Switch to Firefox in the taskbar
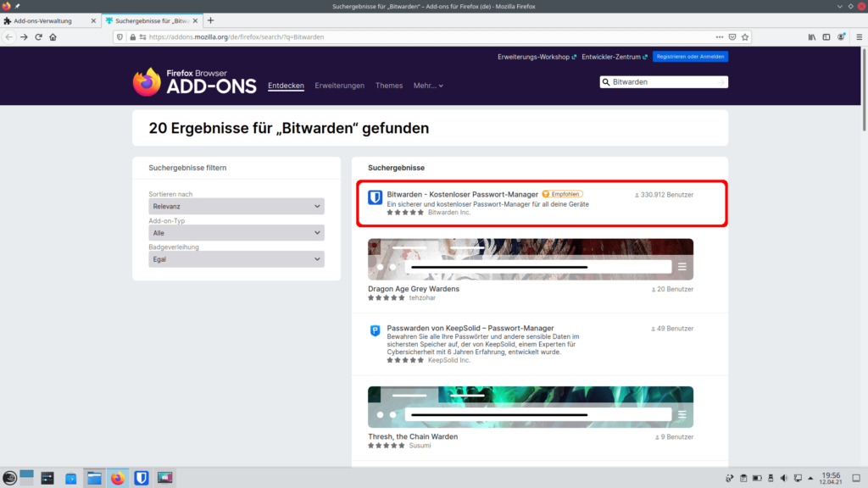Image resolution: width=868 pixels, height=488 pixels. click(x=117, y=478)
